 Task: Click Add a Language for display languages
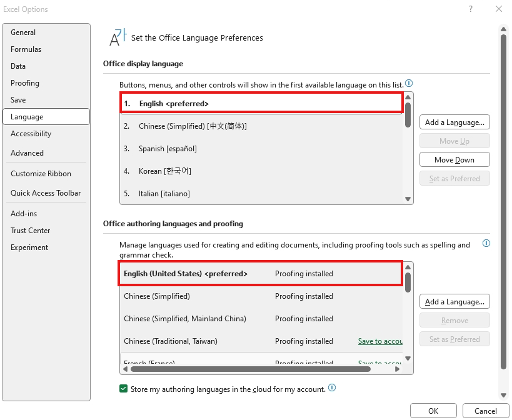coord(454,122)
